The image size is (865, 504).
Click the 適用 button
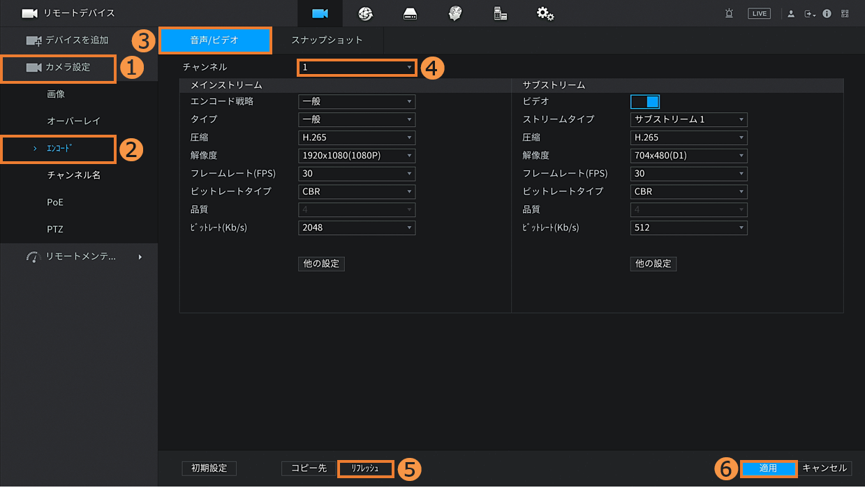coord(768,468)
